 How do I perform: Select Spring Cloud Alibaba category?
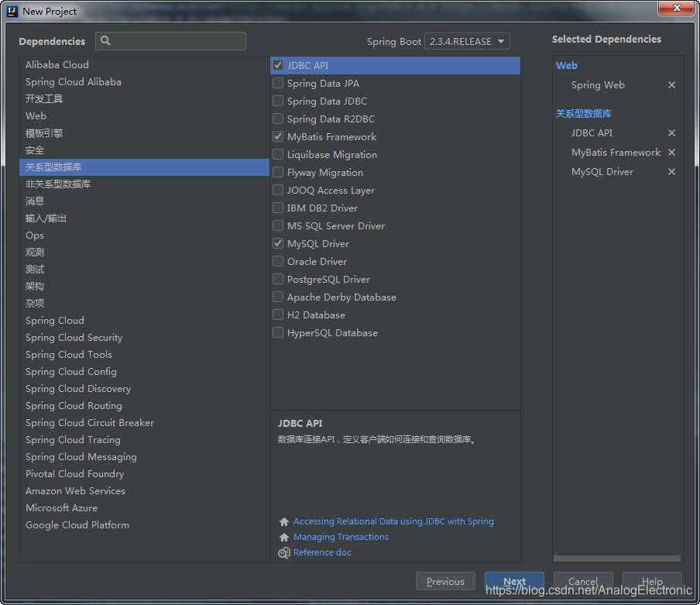click(x=144, y=81)
